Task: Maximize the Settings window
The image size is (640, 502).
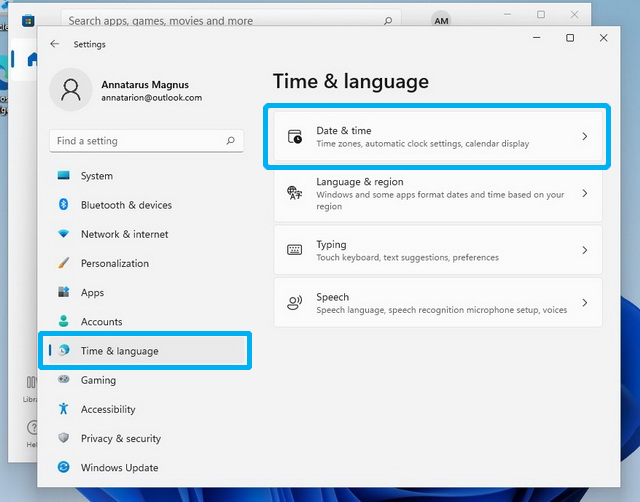Action: (x=570, y=38)
